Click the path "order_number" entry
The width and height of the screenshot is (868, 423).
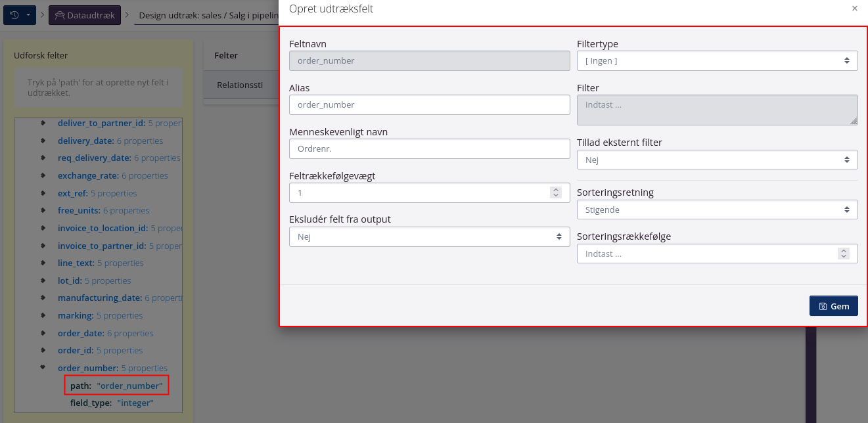[x=116, y=386]
